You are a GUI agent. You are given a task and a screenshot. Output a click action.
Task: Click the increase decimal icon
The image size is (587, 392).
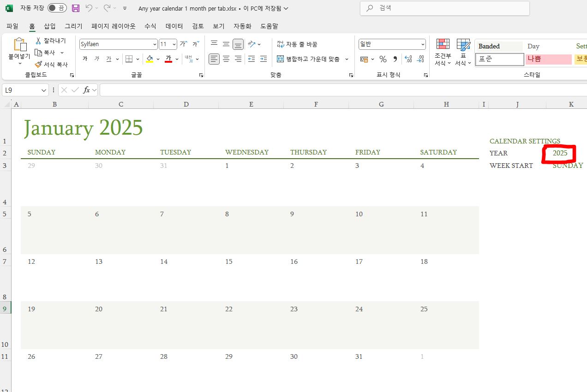click(408, 59)
